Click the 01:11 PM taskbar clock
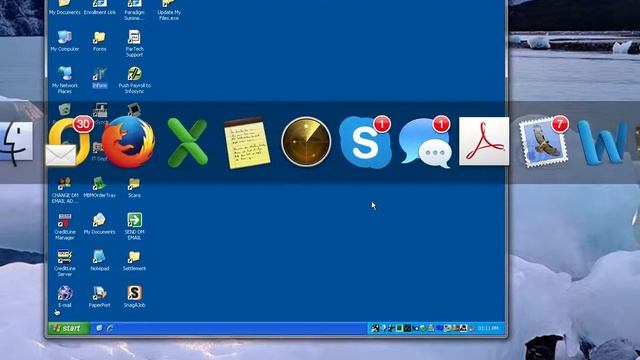This screenshot has height=360, width=640. click(488, 328)
